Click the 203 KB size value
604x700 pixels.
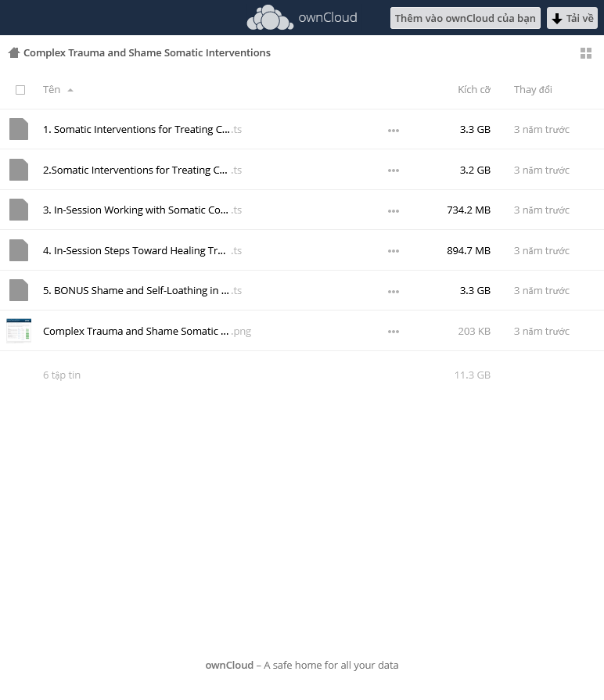point(474,332)
